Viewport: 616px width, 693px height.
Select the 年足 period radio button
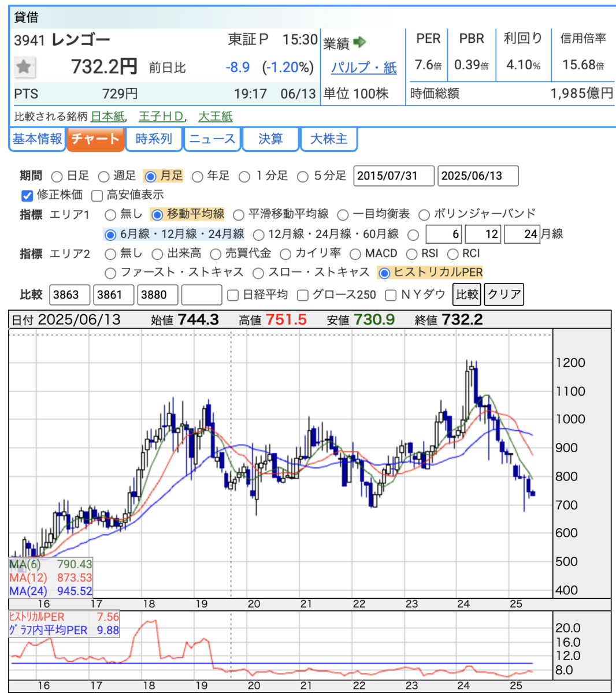click(198, 176)
